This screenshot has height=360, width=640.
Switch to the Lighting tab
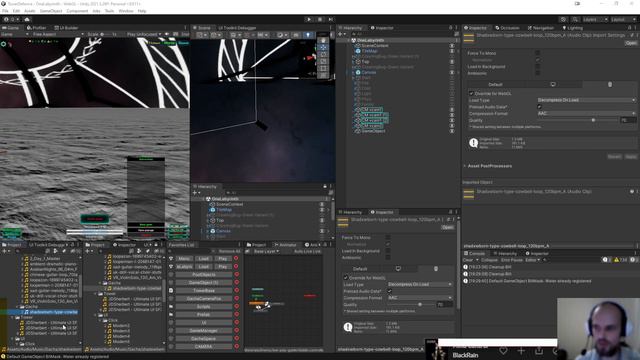(x=573, y=28)
